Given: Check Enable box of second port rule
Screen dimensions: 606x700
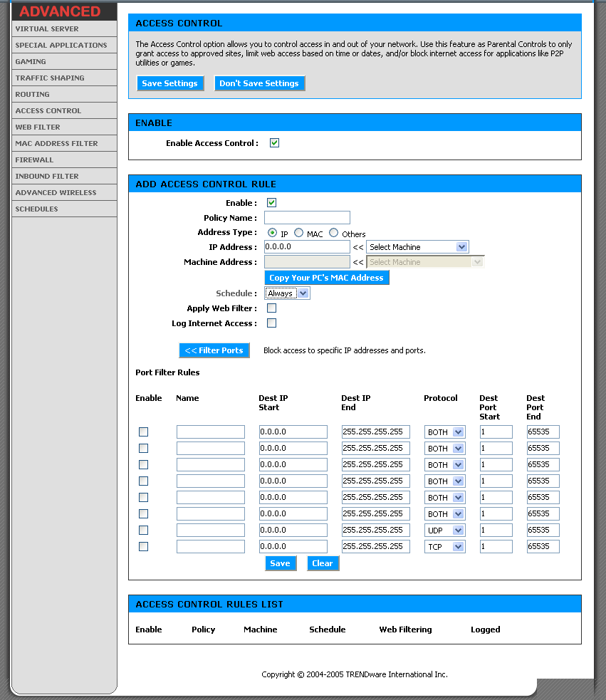Looking at the screenshot, I should pyautogui.click(x=143, y=448).
